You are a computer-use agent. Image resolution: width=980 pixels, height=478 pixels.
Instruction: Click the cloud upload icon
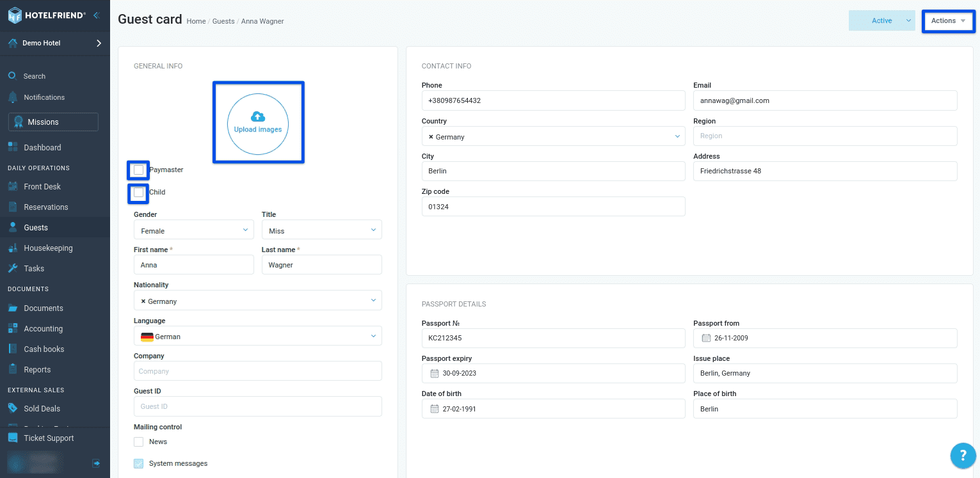click(x=258, y=116)
